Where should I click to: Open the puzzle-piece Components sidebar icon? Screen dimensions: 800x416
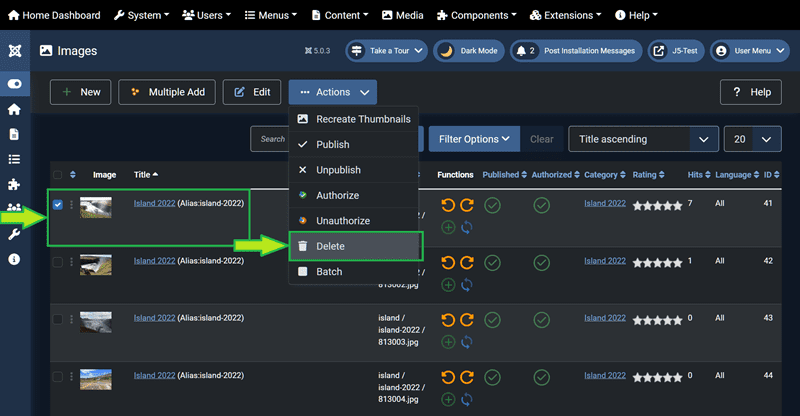click(x=14, y=184)
